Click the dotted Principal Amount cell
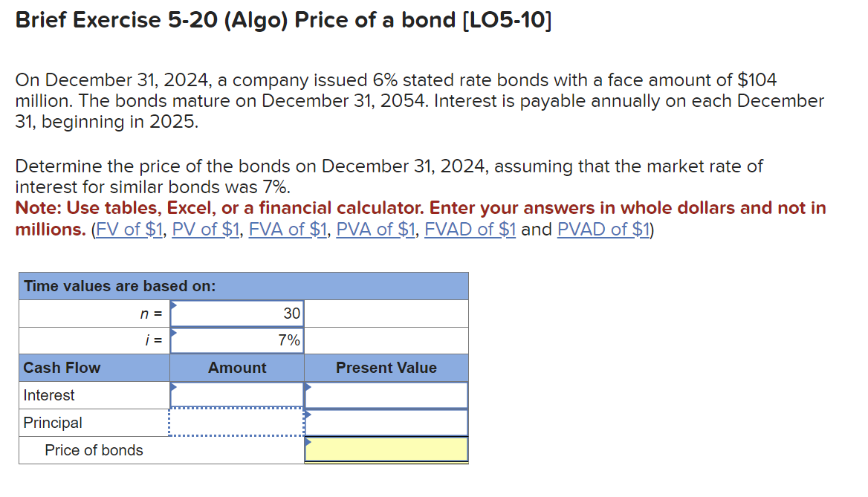Viewport: 868px width, 497px height. tap(236, 422)
